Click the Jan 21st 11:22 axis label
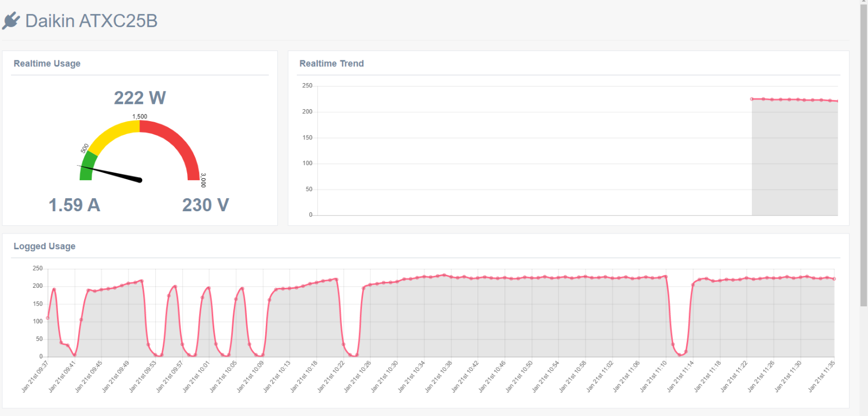Screen dimensions: 868x416 pos(734,376)
